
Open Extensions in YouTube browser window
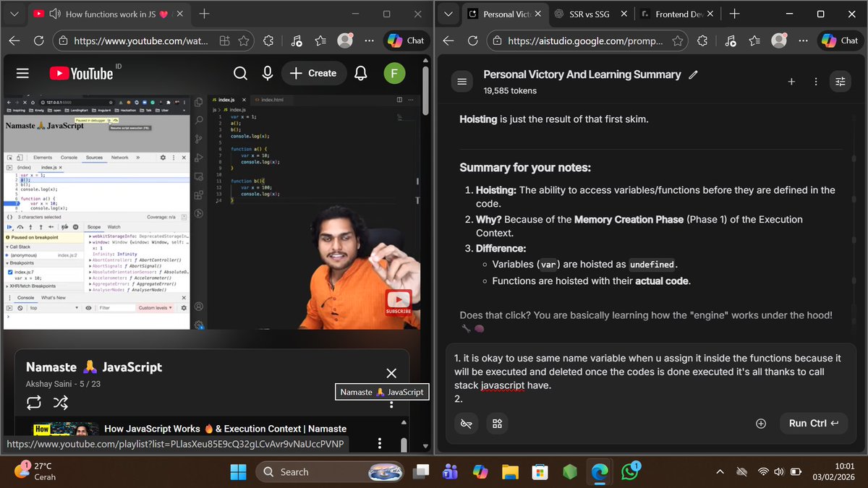pos(269,41)
